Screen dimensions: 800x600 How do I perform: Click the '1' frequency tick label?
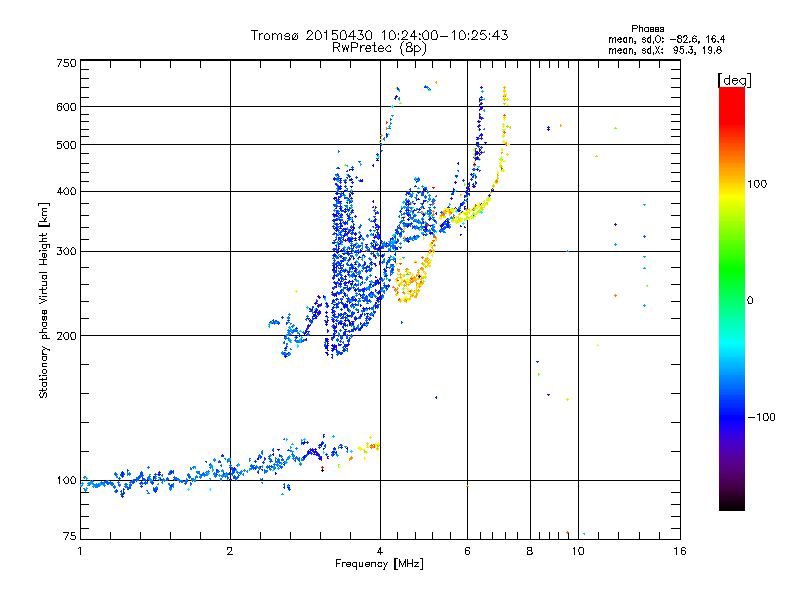[80, 551]
